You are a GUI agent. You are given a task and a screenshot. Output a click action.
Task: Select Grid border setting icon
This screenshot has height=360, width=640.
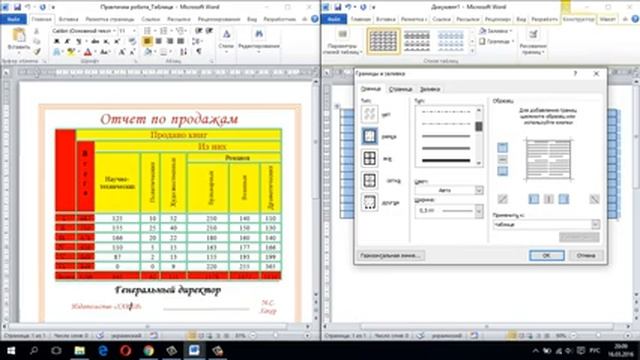click(369, 180)
